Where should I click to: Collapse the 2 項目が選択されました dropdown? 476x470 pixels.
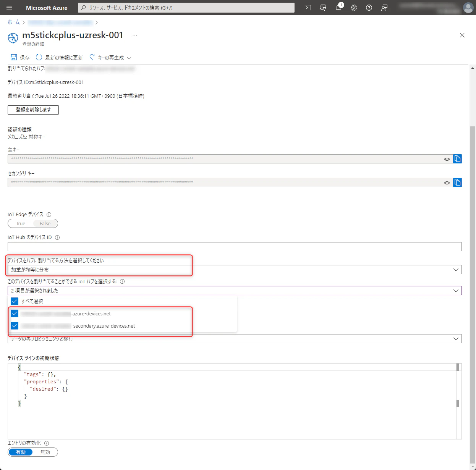[235, 291]
